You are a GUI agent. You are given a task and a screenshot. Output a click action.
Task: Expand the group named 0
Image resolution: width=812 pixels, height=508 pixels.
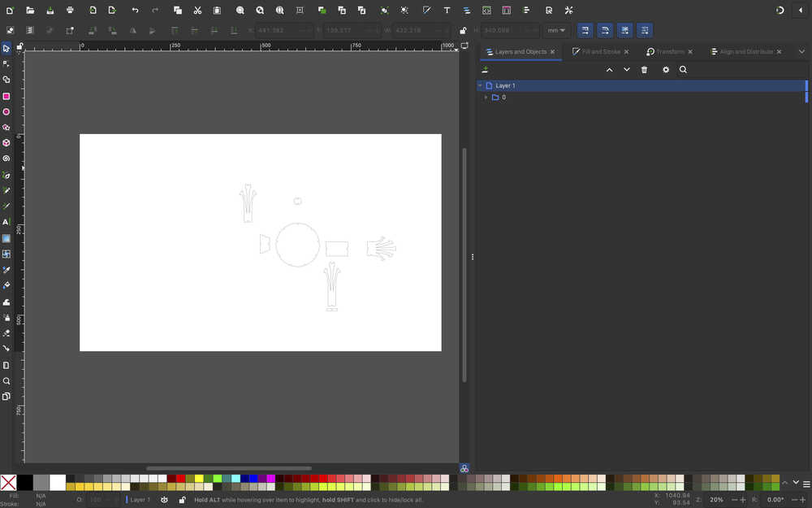tap(486, 97)
